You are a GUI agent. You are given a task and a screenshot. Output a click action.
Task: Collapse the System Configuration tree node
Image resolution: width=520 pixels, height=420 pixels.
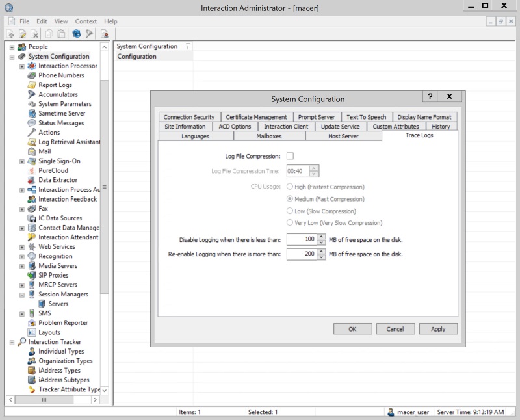coord(12,57)
